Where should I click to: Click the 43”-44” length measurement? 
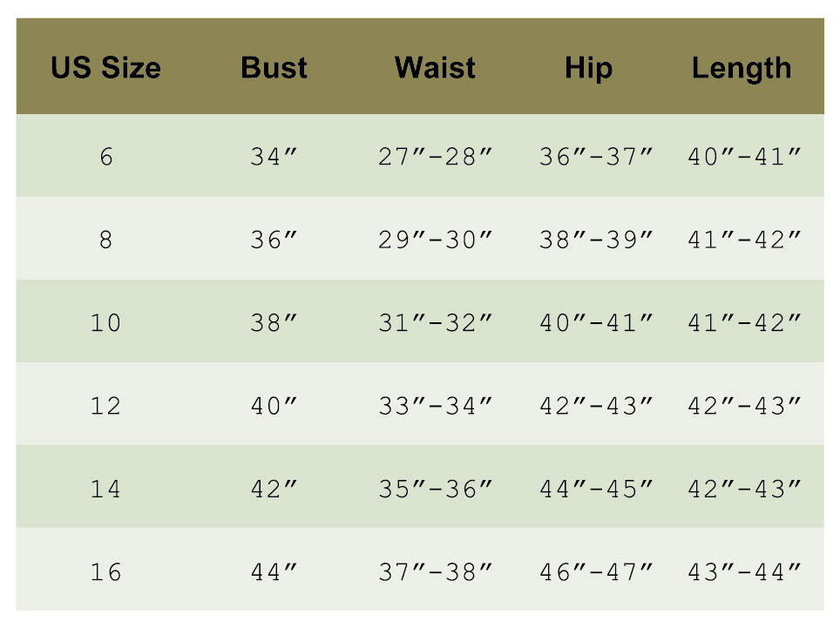[744, 572]
